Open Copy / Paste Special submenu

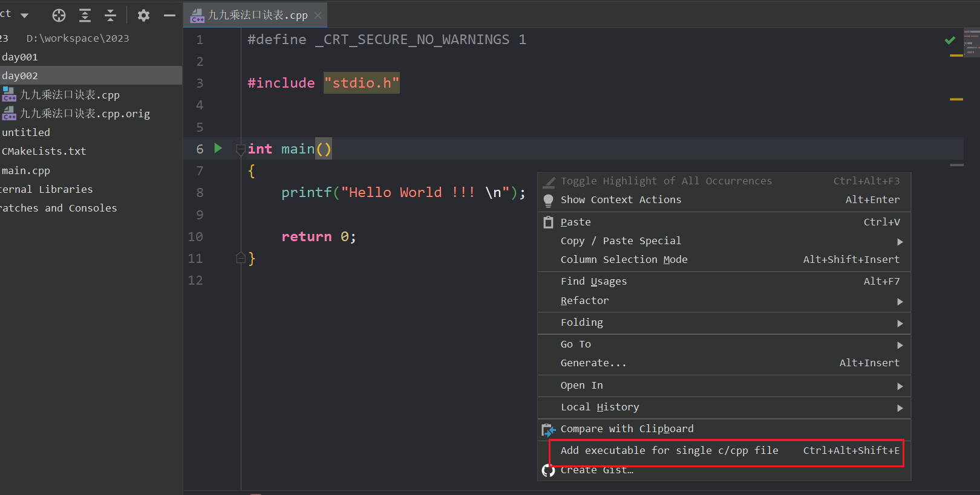(x=724, y=241)
